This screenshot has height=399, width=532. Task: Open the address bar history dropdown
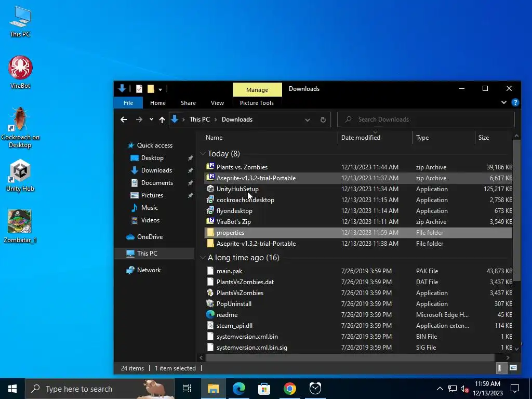(308, 120)
